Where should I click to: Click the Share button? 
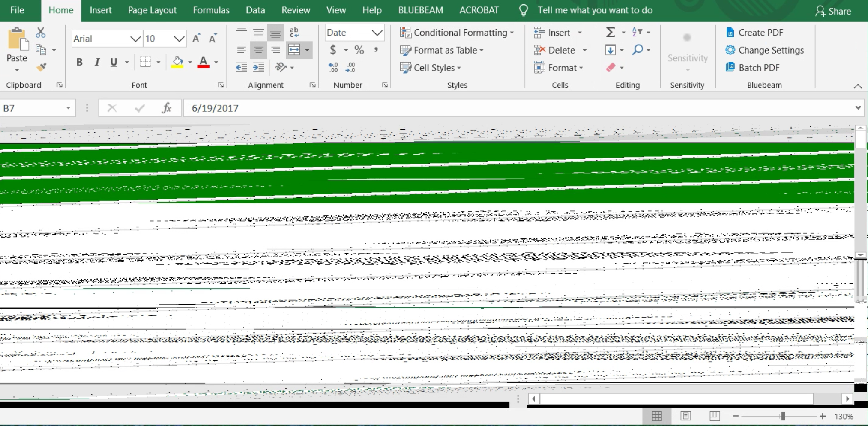(x=833, y=11)
